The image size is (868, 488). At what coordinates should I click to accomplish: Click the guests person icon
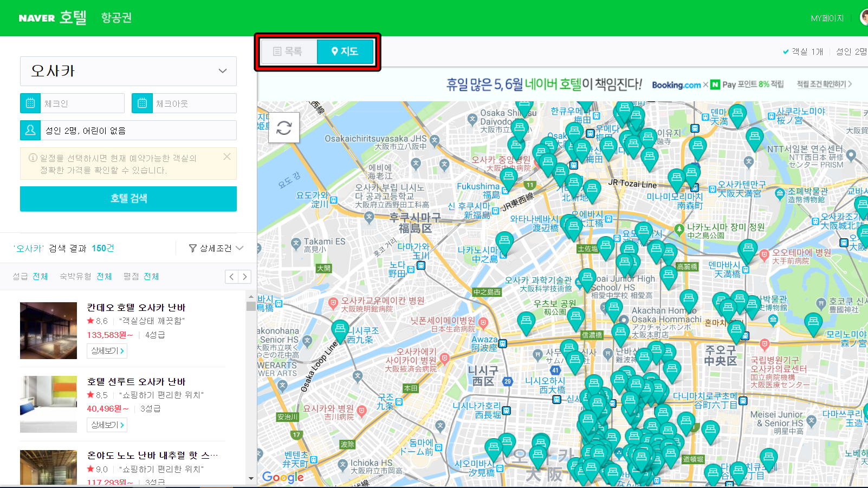[x=30, y=130]
